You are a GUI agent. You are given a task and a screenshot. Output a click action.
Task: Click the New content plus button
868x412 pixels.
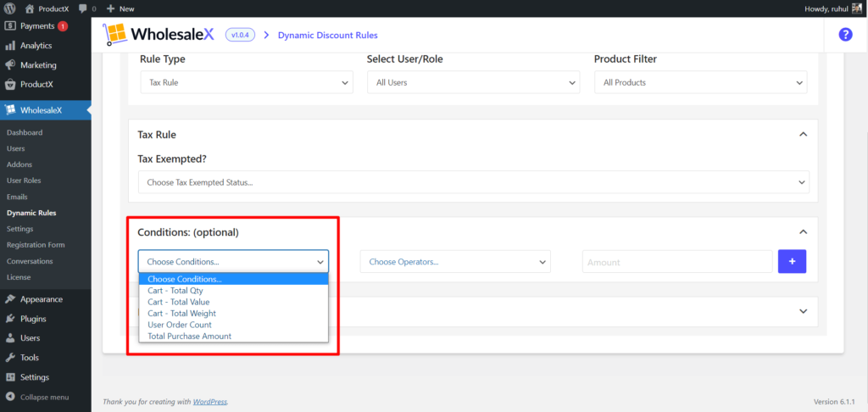(x=120, y=8)
